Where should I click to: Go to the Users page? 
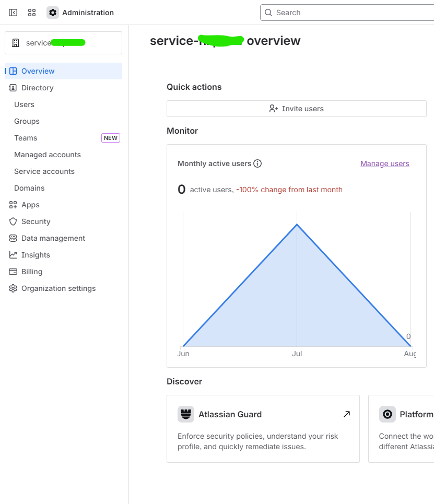(x=24, y=104)
